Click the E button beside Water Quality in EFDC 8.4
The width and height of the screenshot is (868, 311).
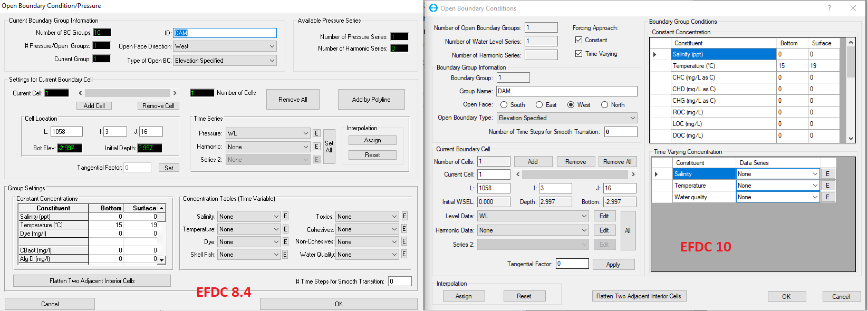(404, 254)
